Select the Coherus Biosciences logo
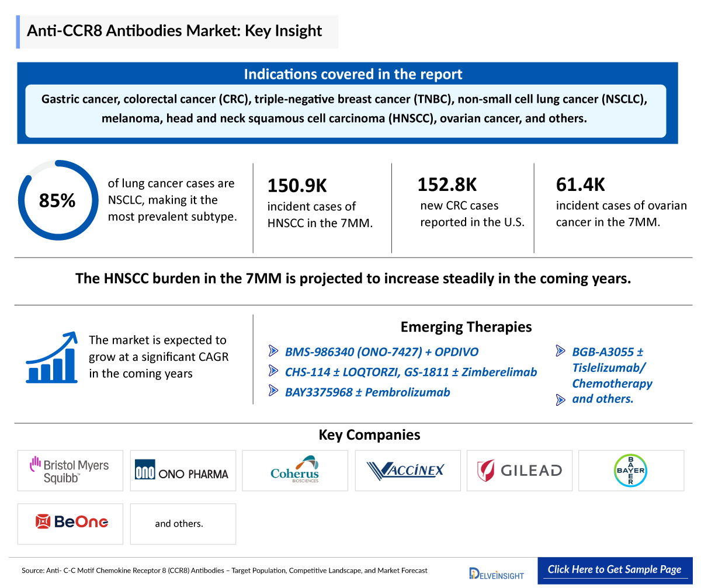Screen dimensions: 701x588 pyautogui.click(x=294, y=470)
